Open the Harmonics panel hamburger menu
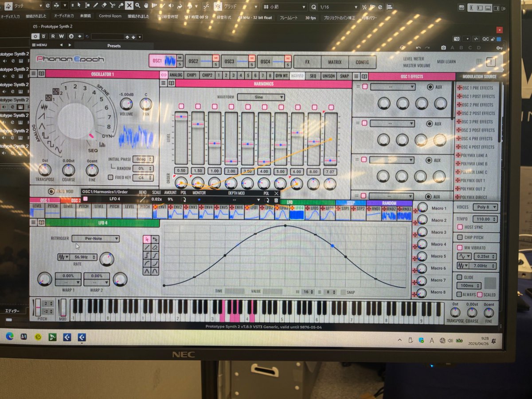This screenshot has width=532, height=399. [x=164, y=83]
